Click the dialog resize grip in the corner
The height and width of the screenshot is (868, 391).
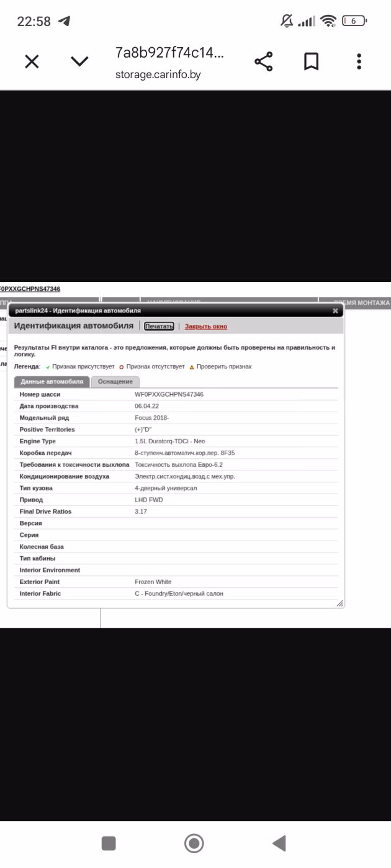340,603
